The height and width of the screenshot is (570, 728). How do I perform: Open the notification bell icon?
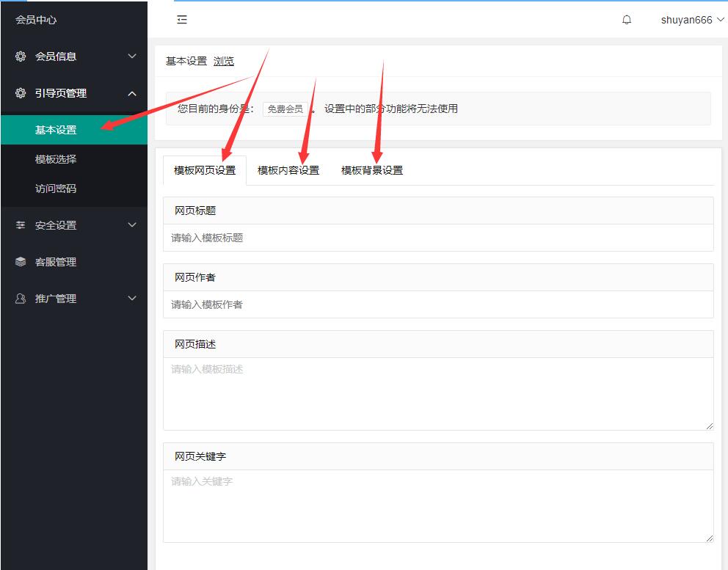(x=626, y=20)
